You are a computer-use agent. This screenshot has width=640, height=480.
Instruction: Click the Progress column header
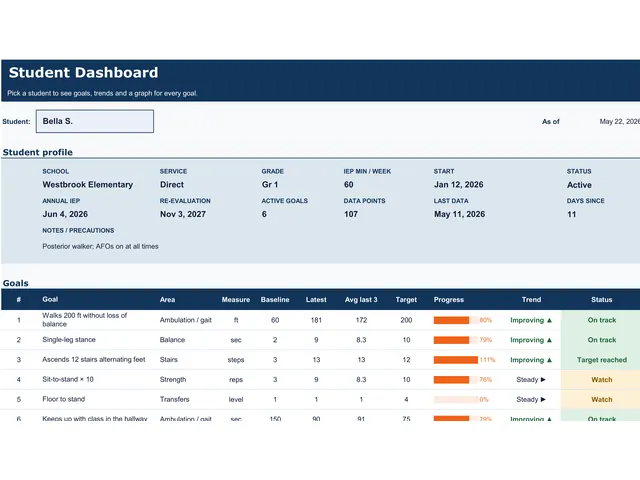point(449,300)
